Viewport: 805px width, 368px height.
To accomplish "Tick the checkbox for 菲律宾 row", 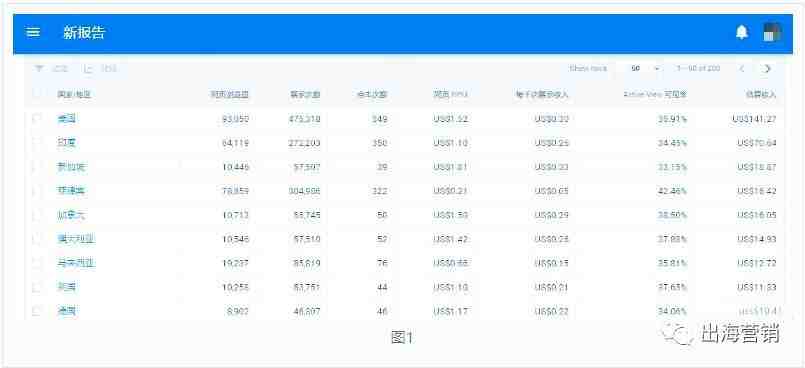I will pyautogui.click(x=36, y=191).
